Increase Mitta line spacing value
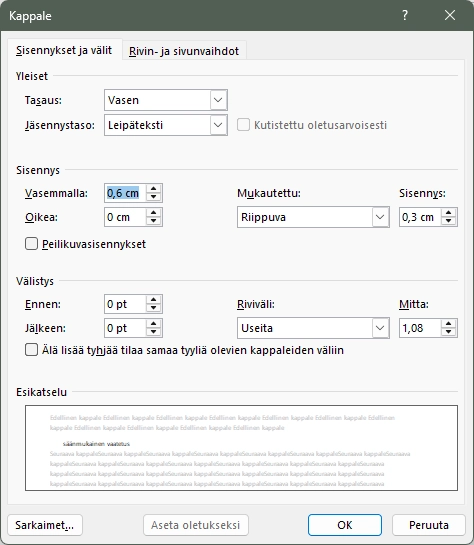474x545 pixels. (x=449, y=324)
